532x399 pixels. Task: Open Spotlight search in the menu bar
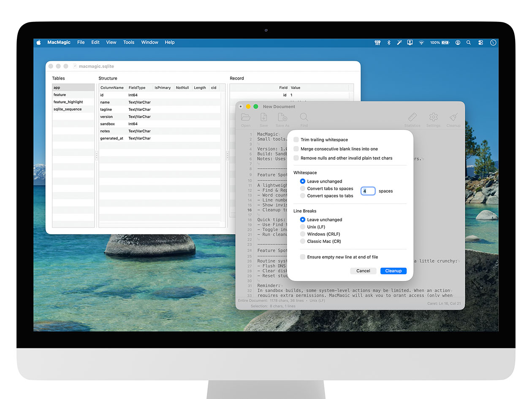click(469, 42)
